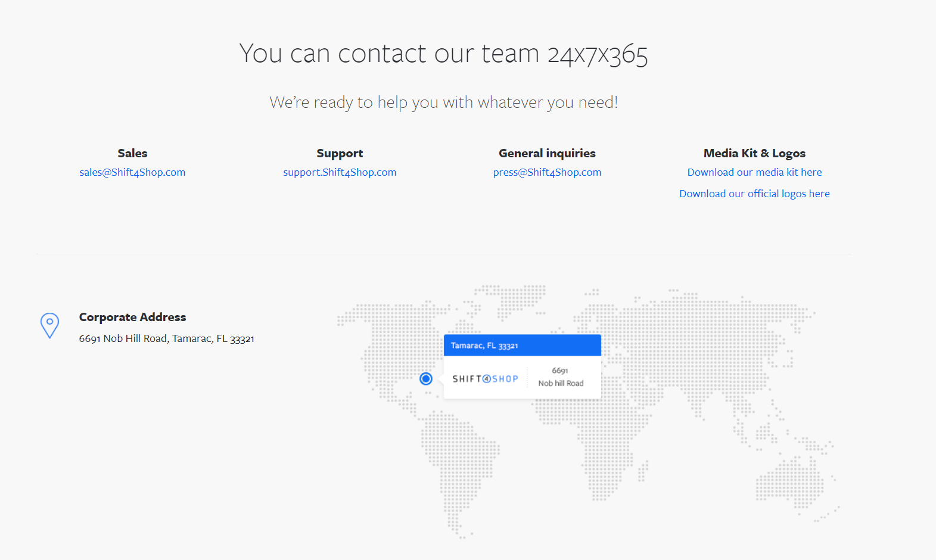Screen dimensions: 936x560
Task: Email press@Shift4Shop.com link
Action: click(x=547, y=172)
